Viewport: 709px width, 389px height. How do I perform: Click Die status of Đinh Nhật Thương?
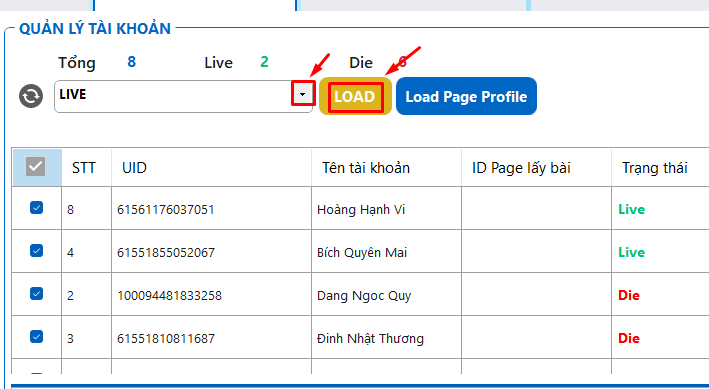click(629, 338)
